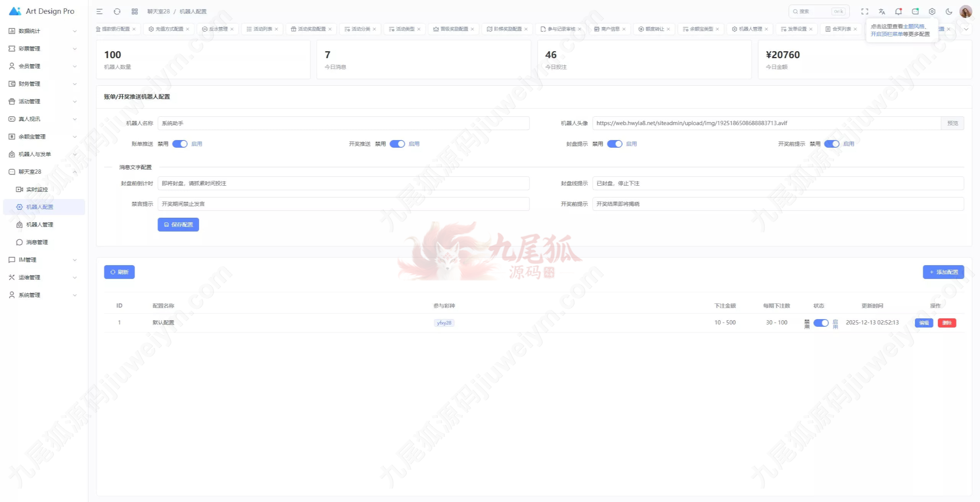
Task: Click the page refresh icon in header
Action: [x=117, y=11]
